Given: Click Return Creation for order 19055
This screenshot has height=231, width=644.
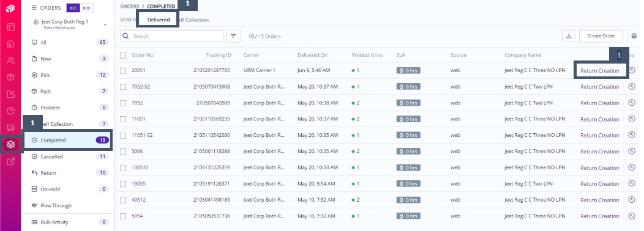Looking at the screenshot, I should 600,184.
